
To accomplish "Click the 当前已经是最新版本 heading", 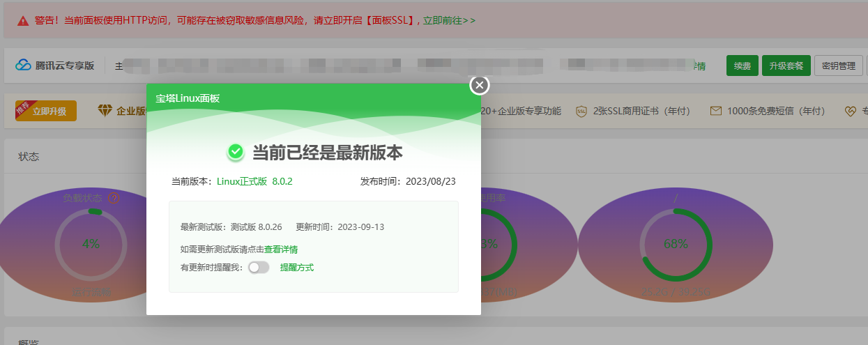I will pyautogui.click(x=327, y=153).
